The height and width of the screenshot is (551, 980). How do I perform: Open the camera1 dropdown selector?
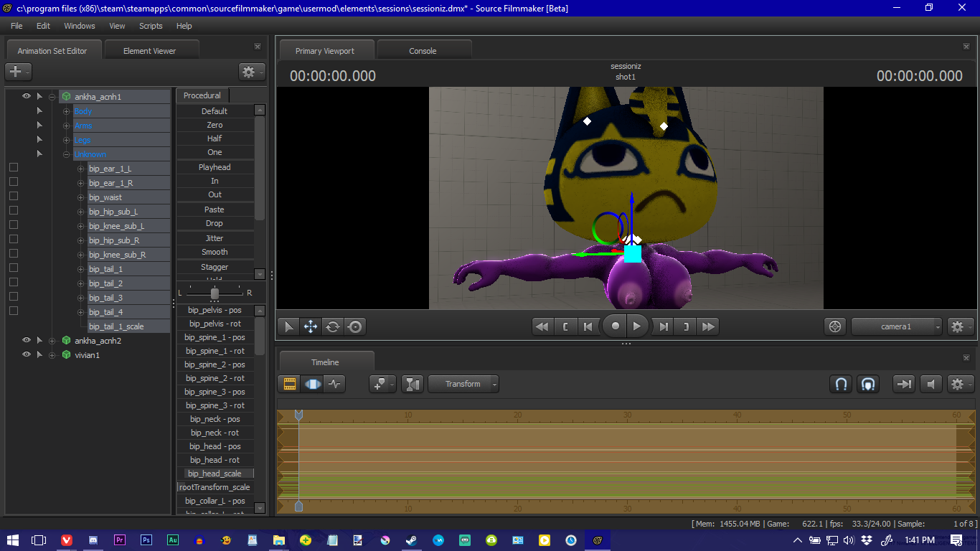coord(897,326)
